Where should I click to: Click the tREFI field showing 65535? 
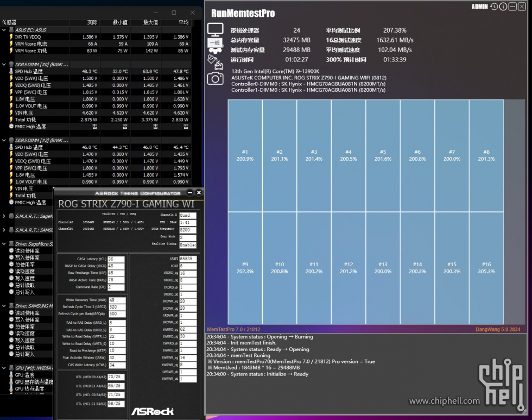click(x=188, y=259)
